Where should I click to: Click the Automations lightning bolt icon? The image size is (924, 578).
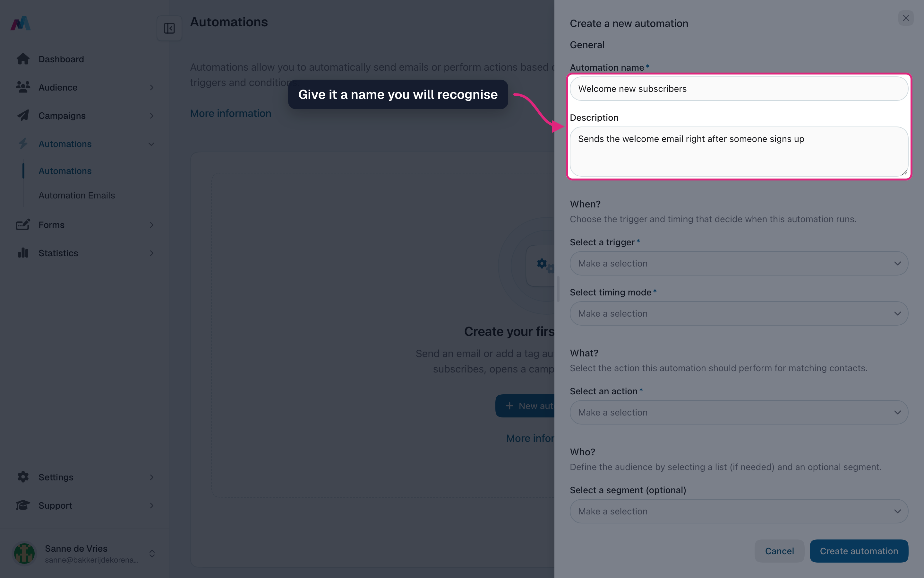(23, 144)
